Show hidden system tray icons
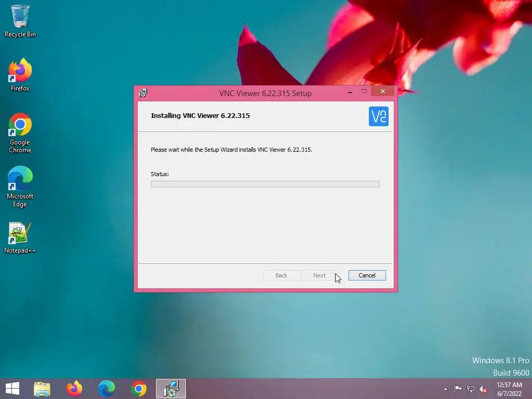532x399 pixels. point(445,389)
